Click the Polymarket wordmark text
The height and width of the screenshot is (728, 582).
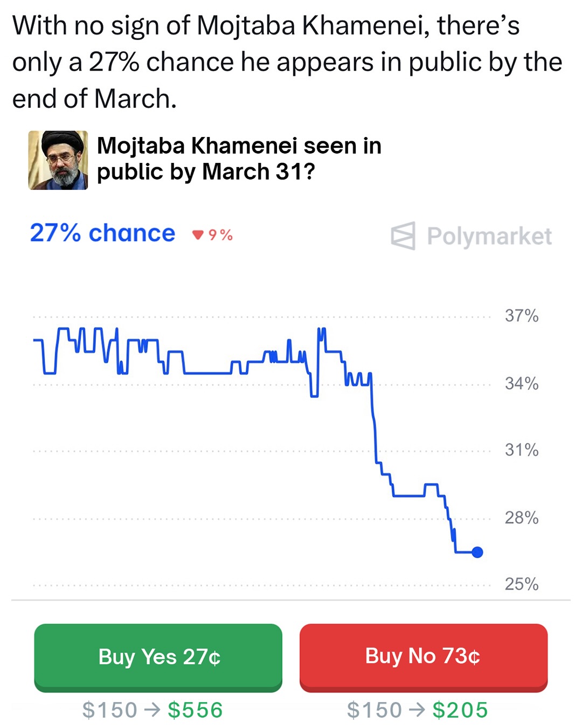tap(489, 236)
